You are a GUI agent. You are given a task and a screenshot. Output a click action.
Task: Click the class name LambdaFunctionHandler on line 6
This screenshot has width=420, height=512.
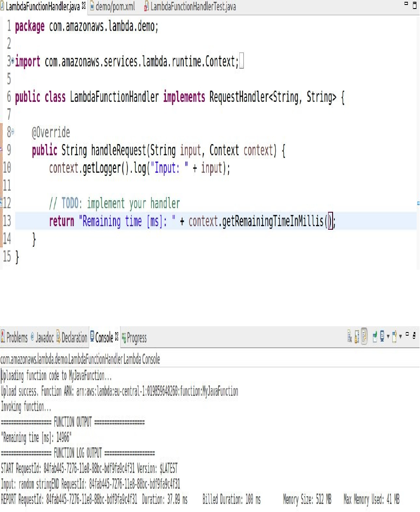click(114, 96)
